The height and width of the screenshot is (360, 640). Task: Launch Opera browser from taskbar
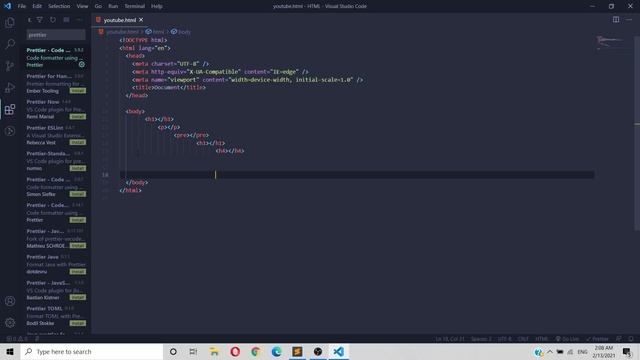pyautogui.click(x=235, y=351)
